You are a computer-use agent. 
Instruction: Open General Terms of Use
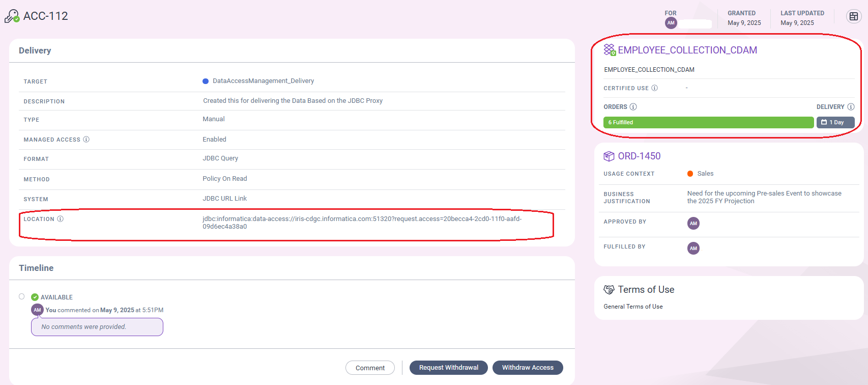[633, 307]
